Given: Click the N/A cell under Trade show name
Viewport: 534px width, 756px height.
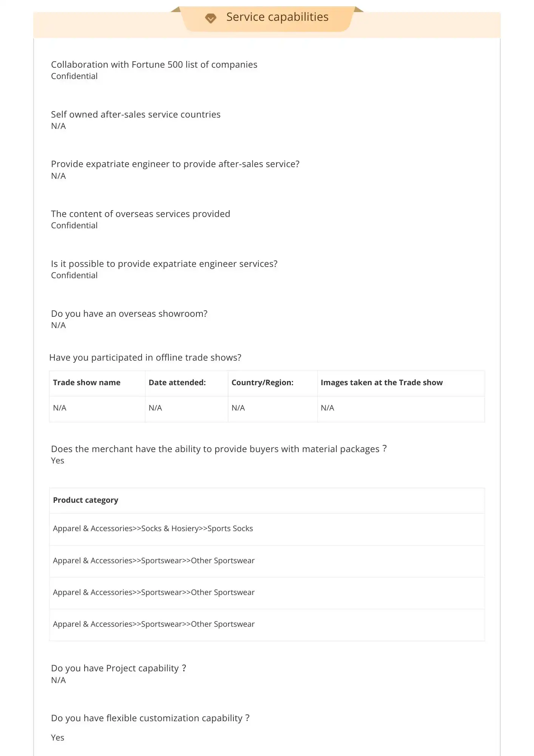Looking at the screenshot, I should [x=60, y=408].
